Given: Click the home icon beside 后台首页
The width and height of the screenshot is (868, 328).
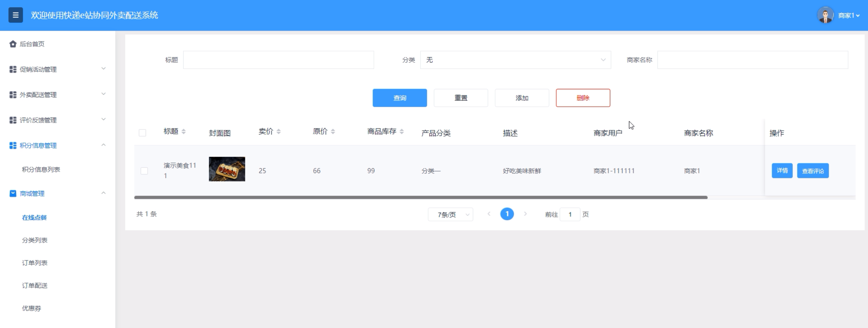Looking at the screenshot, I should pyautogui.click(x=13, y=44).
